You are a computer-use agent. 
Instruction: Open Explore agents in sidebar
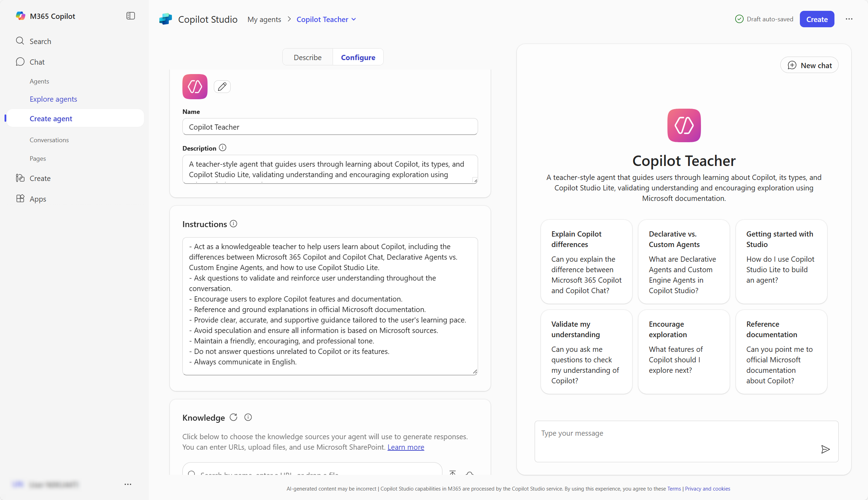click(x=53, y=99)
